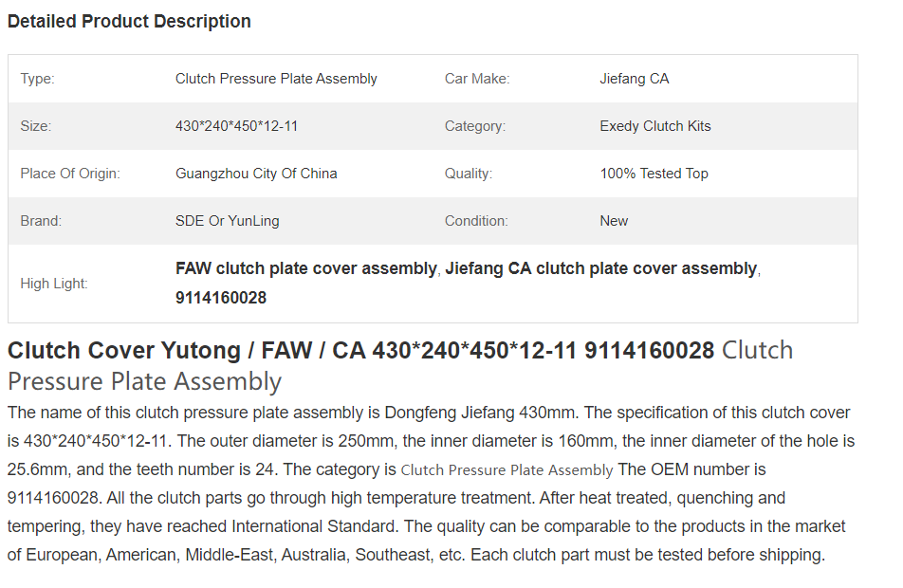Click the SDE Or YunLing brand value
Viewport: 903px width, 588px height.
pos(227,221)
